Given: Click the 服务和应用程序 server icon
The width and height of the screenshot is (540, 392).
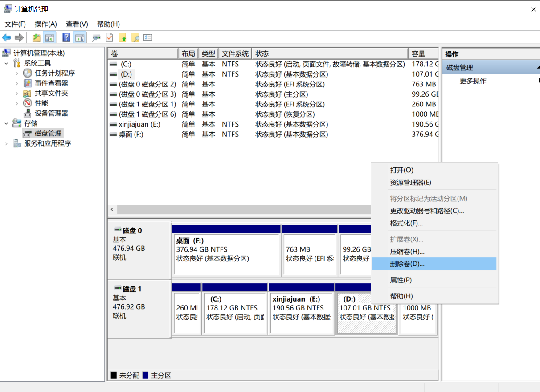Looking at the screenshot, I should click(x=17, y=143).
